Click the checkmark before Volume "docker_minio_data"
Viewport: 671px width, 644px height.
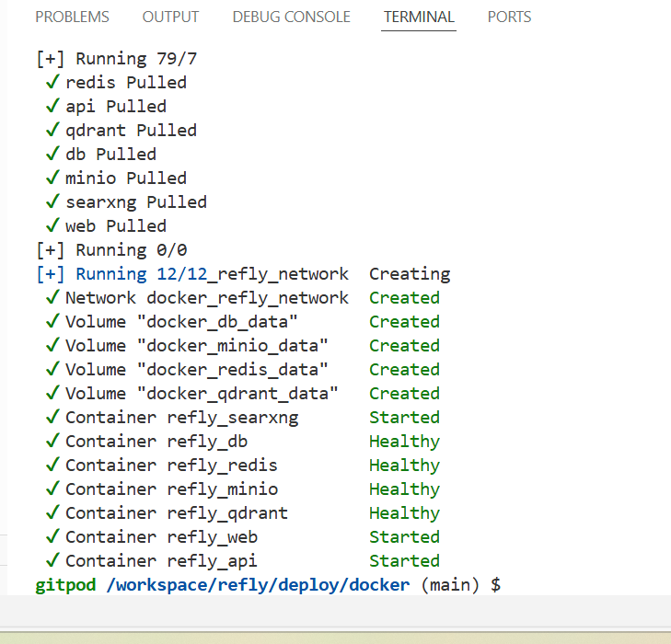pos(52,346)
